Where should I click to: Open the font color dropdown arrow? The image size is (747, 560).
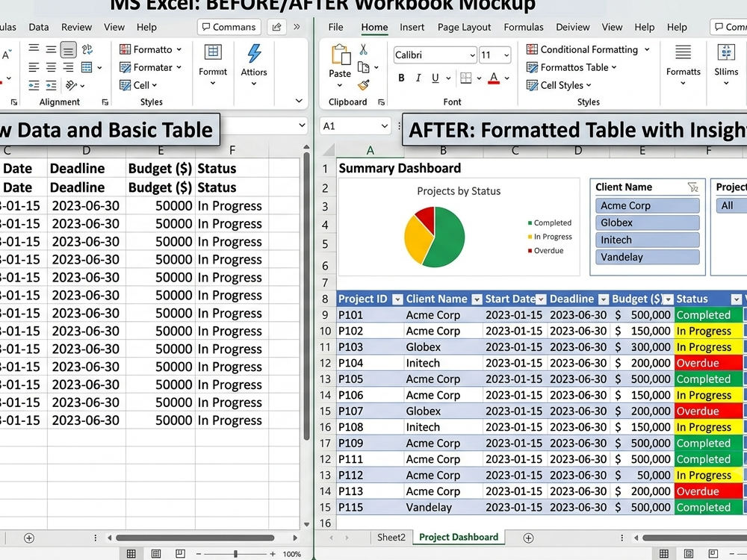pos(507,78)
